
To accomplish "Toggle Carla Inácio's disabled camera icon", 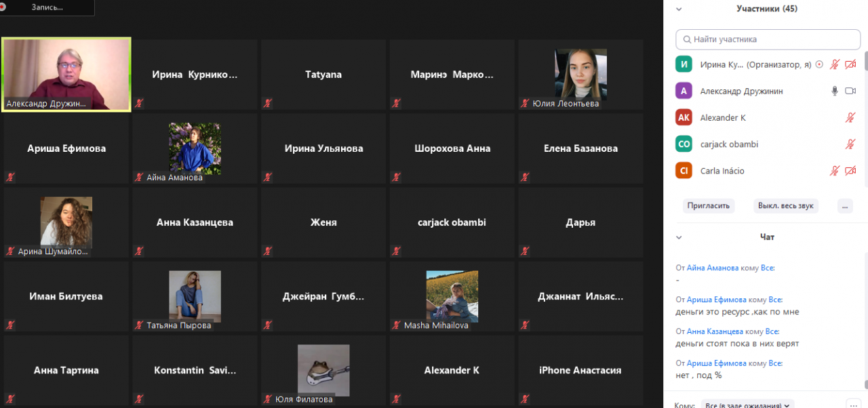I will coord(851,171).
